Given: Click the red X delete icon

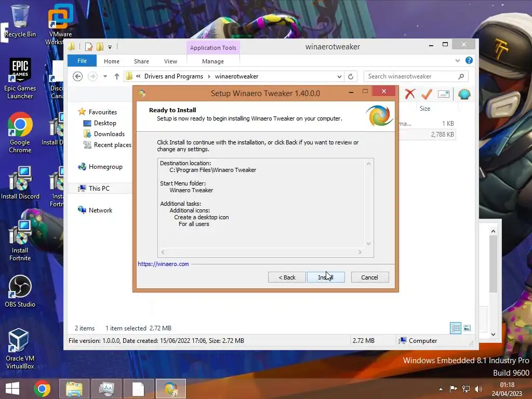Looking at the screenshot, I should pyautogui.click(x=410, y=94).
